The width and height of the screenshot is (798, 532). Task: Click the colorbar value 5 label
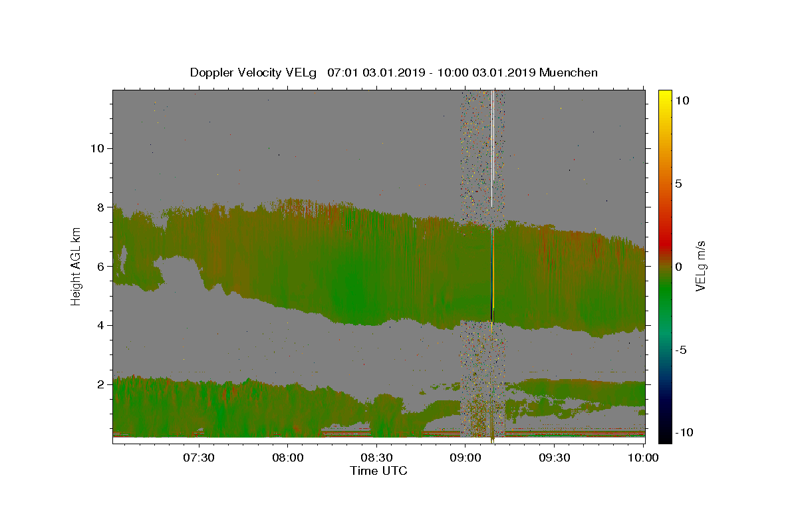(x=678, y=184)
